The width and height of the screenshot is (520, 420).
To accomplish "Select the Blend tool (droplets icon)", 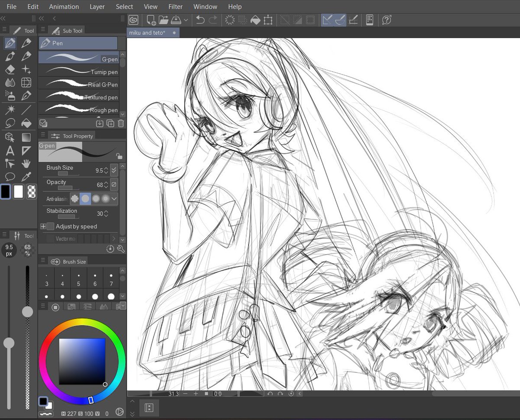I will [x=10, y=82].
